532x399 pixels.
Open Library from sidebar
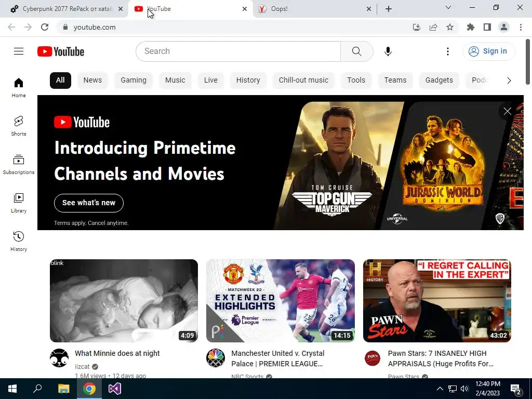(19, 203)
